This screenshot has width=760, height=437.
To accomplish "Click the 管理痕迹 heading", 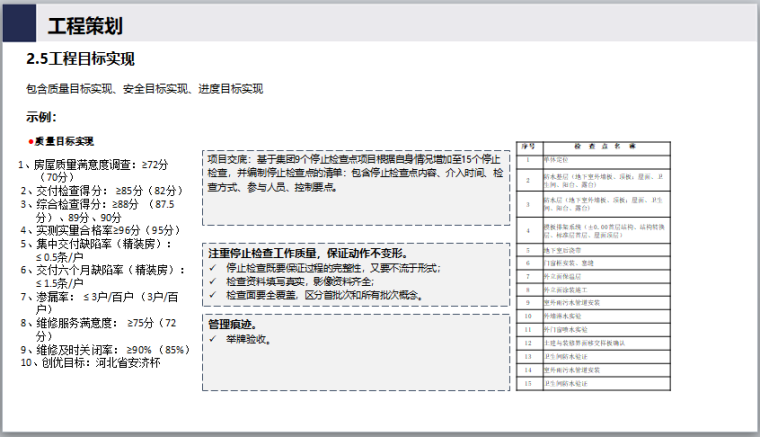I will point(232,325).
